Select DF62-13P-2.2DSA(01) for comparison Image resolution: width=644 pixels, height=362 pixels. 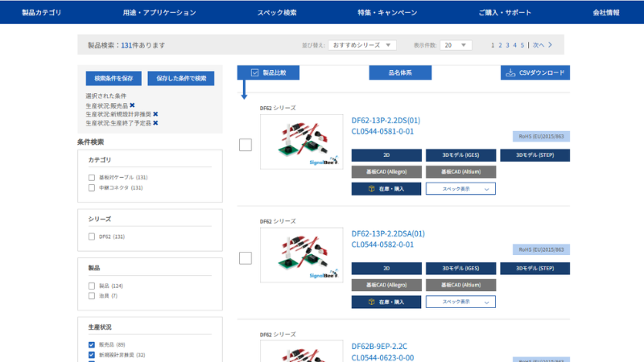[246, 258]
